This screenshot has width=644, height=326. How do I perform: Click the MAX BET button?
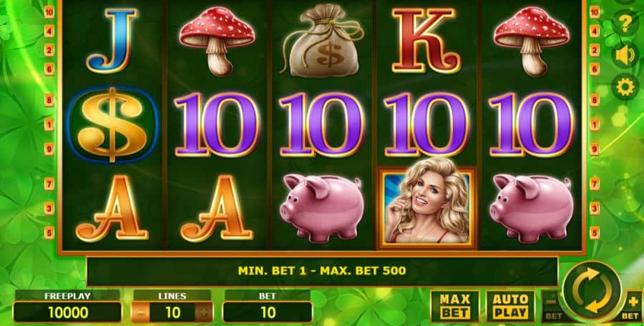coord(454,306)
